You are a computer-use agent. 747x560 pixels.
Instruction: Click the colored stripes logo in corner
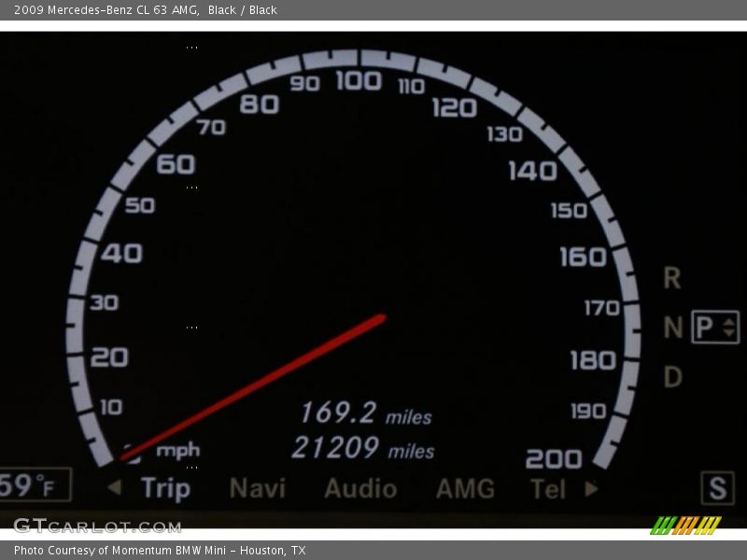pyautogui.click(x=685, y=525)
